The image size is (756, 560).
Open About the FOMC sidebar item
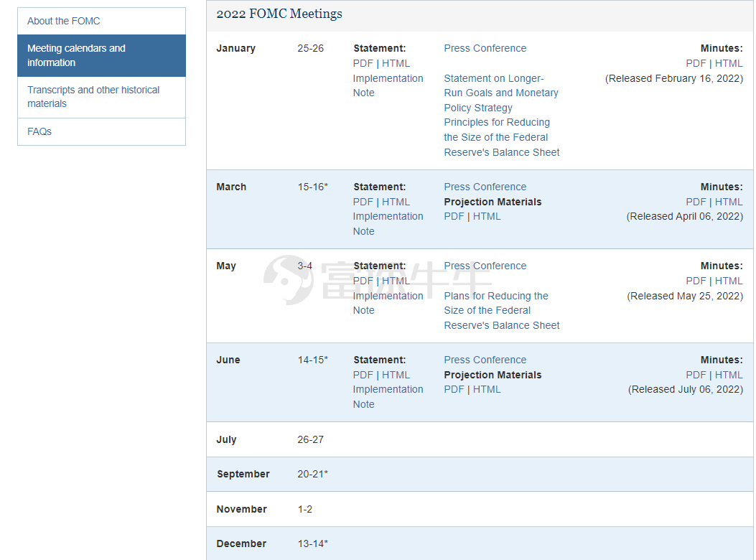[x=101, y=22]
